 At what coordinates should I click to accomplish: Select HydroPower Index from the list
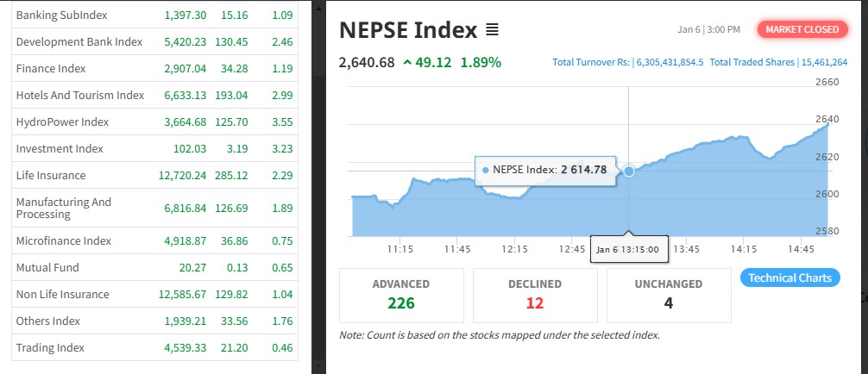coord(62,122)
